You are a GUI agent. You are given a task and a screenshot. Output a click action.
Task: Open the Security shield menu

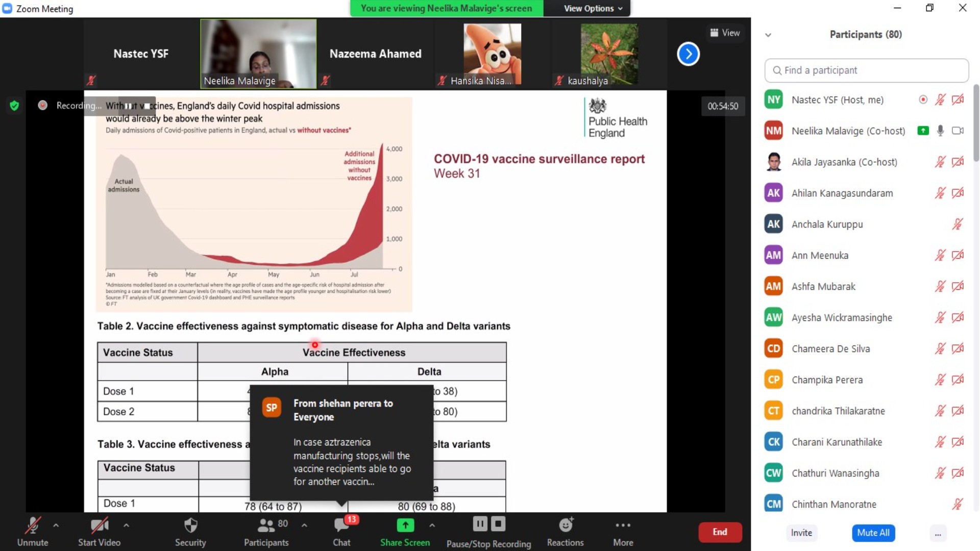tap(190, 532)
